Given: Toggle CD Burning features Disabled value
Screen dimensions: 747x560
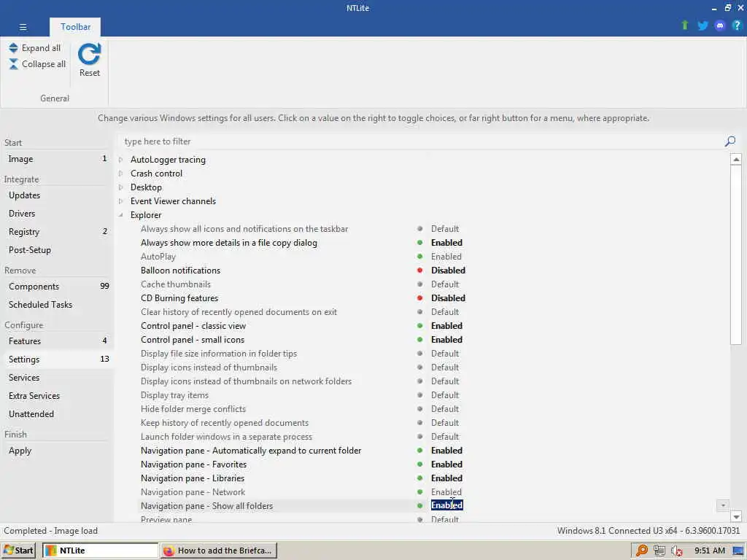Looking at the screenshot, I should (x=448, y=298).
